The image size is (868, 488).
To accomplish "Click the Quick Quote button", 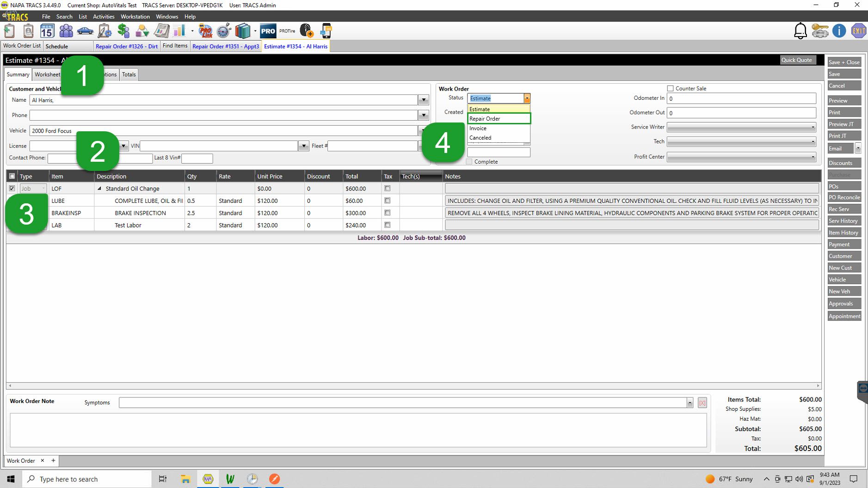I will point(797,60).
